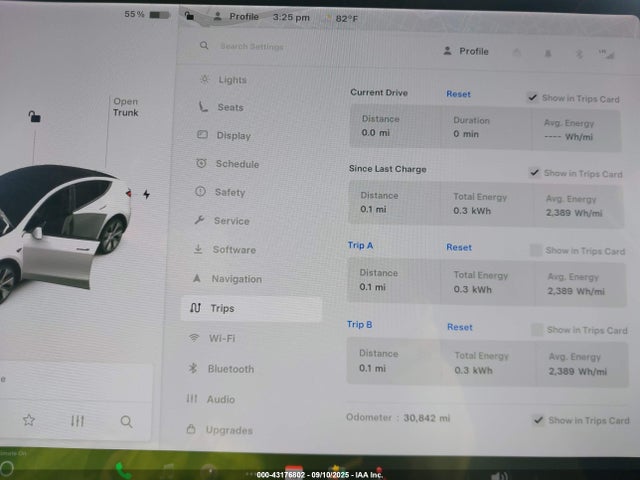Tap the charge port lightning icon
The image size is (640, 480).
(x=147, y=194)
